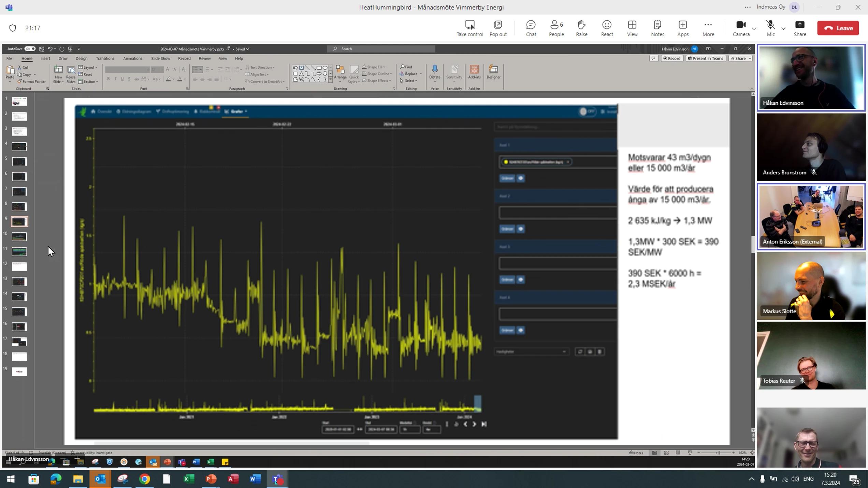Select Anton Eriksson's video tile
The height and width of the screenshot is (488, 868).
pyautogui.click(x=811, y=216)
